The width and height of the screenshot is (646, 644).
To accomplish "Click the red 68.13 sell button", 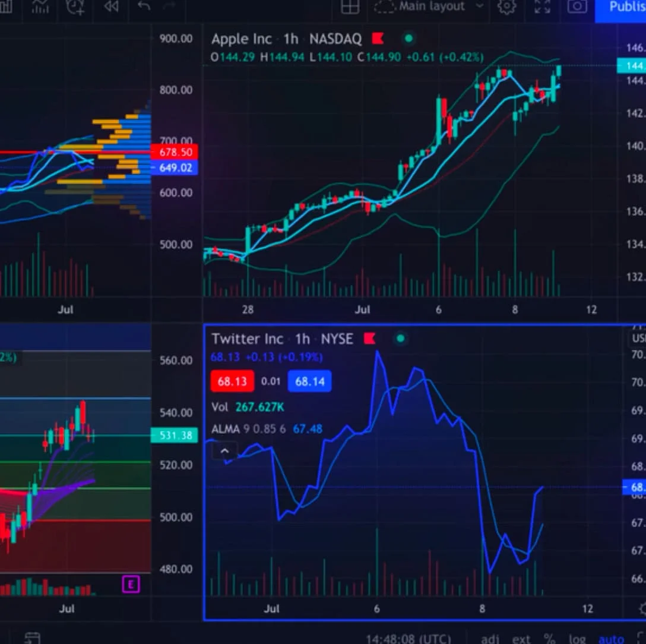I will tap(232, 381).
